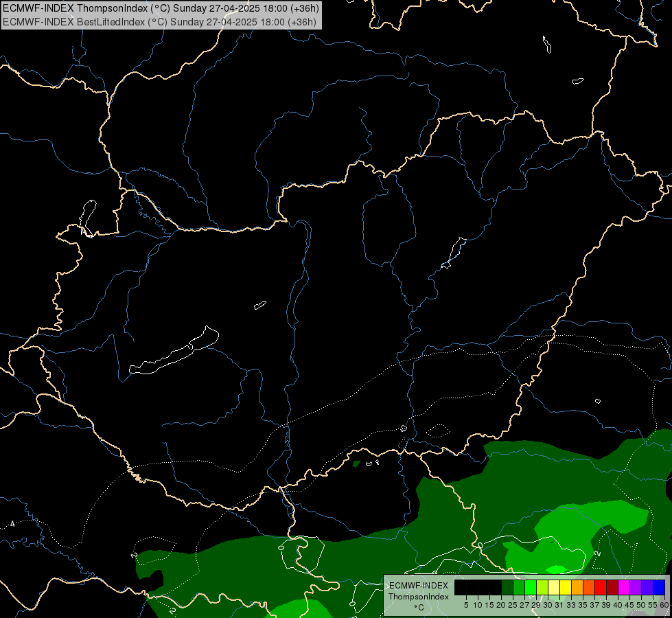Pick the pure yellow 31–33 legend swatch
This screenshot has height=618, width=672.
tap(566, 587)
